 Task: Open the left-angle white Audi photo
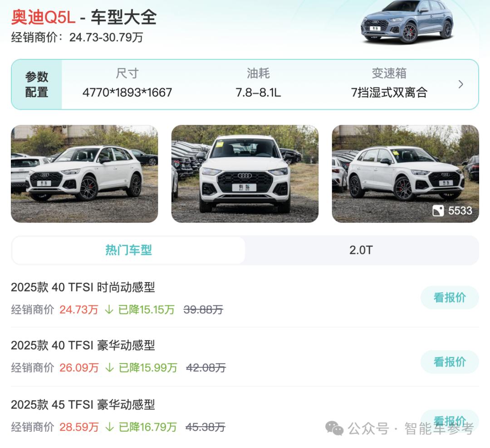click(84, 174)
